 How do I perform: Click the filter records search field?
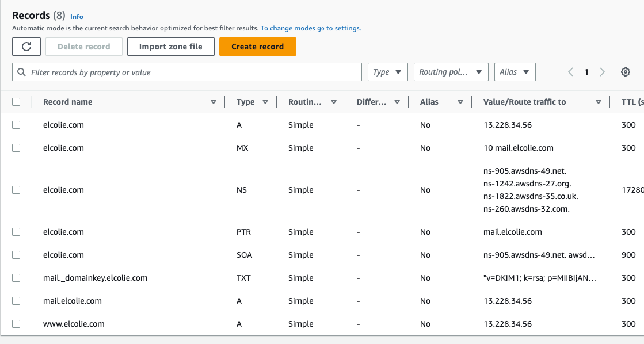(x=187, y=72)
